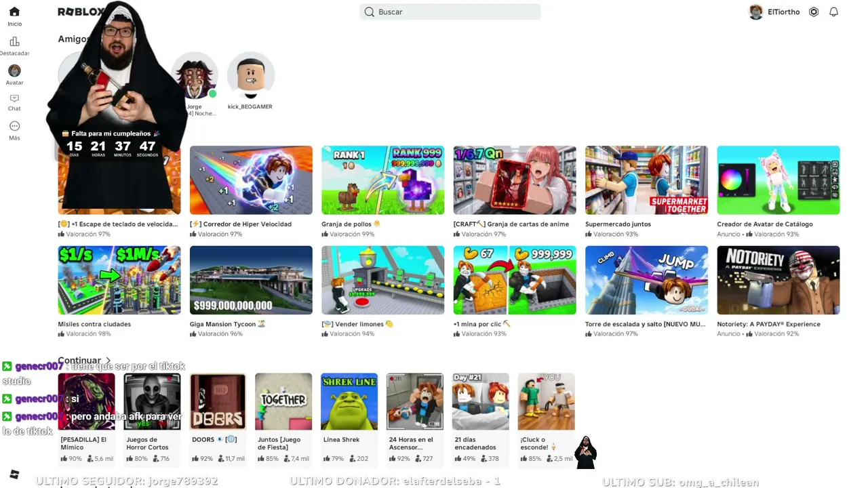Click the Misiles contra ciudades title text
This screenshot has width=868, height=488.
(x=94, y=324)
